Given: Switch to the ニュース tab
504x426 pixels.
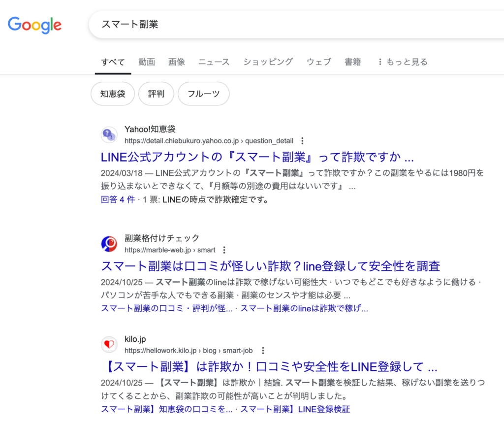Looking at the screenshot, I should coord(214,62).
